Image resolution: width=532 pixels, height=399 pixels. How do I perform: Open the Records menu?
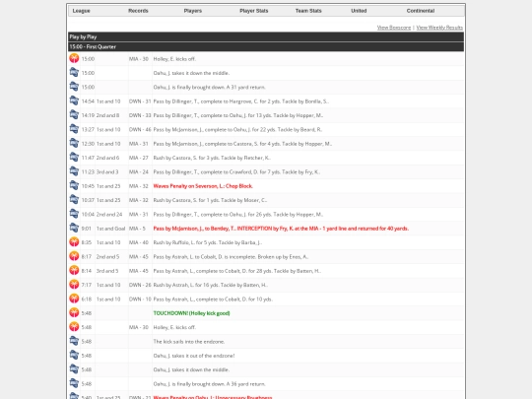[138, 11]
